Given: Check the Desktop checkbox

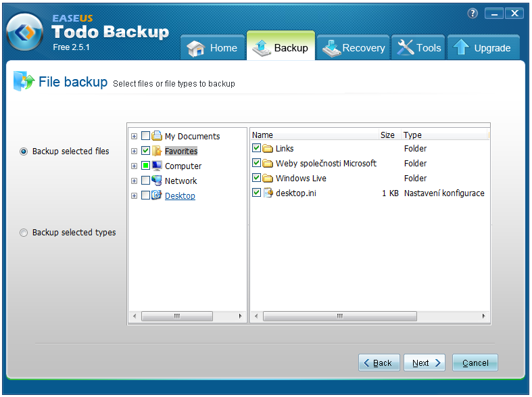Looking at the screenshot, I should click(x=145, y=195).
